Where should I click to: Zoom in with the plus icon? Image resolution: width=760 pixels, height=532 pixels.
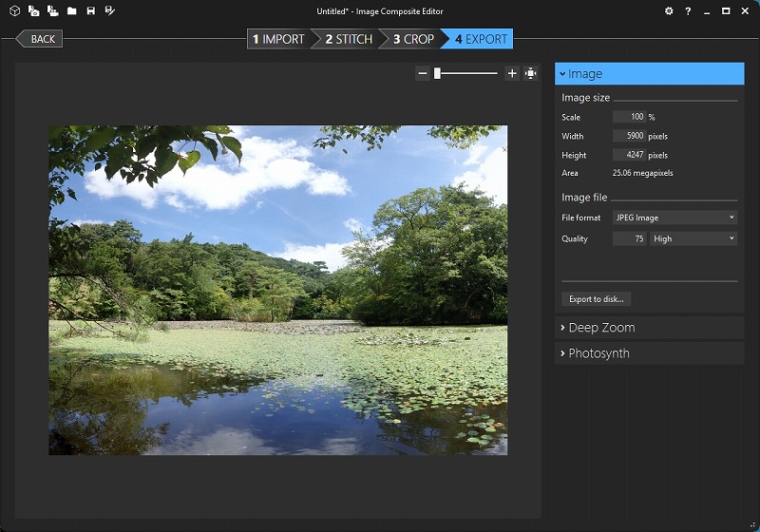[x=512, y=73]
